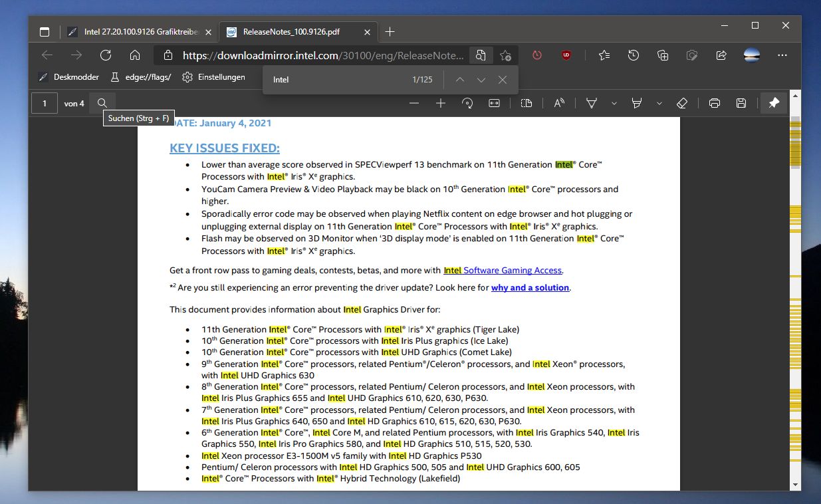Viewport: 821px width, 504px height.
Task: Open the 'why and a solution' link
Action: (x=530, y=288)
